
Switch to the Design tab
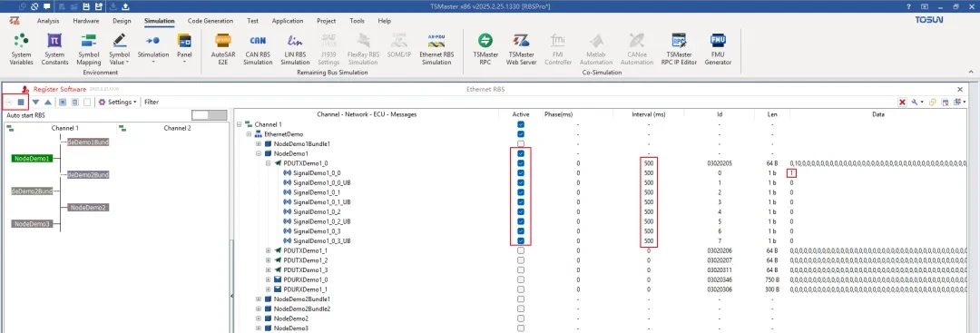click(x=122, y=21)
